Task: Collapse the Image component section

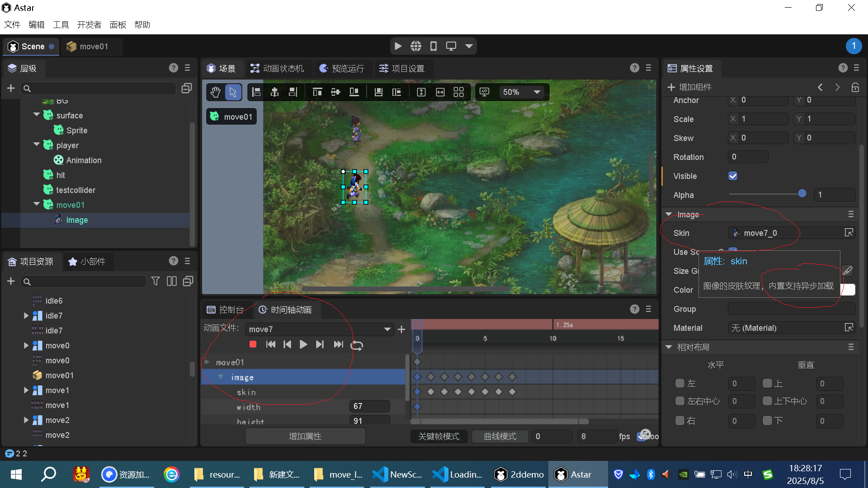Action: pyautogui.click(x=669, y=214)
